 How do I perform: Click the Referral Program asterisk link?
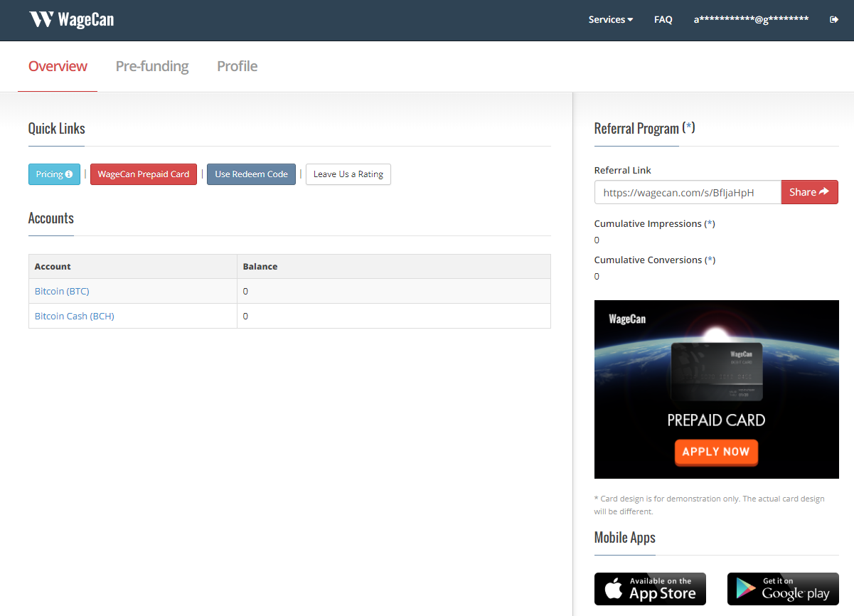(688, 128)
